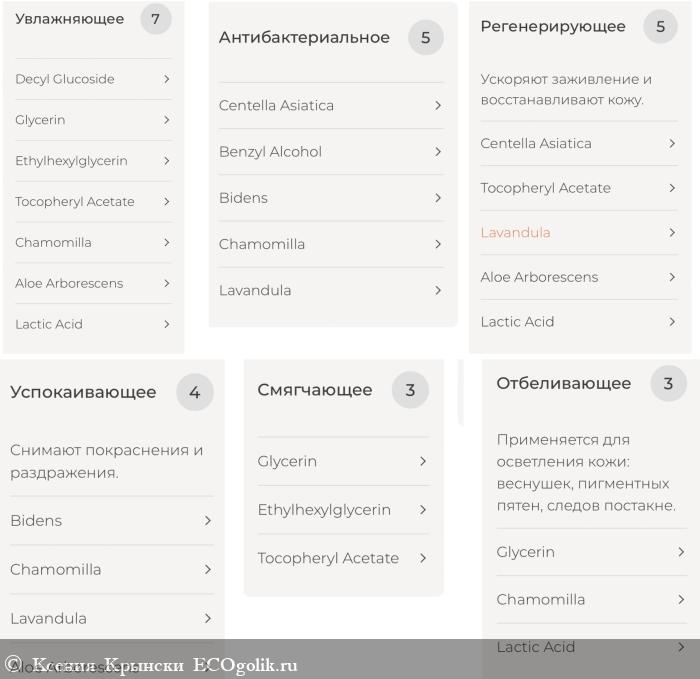Viewport: 700px width, 679px height.
Task: Open the highlighted orange Lavandula link
Action: [x=516, y=233]
